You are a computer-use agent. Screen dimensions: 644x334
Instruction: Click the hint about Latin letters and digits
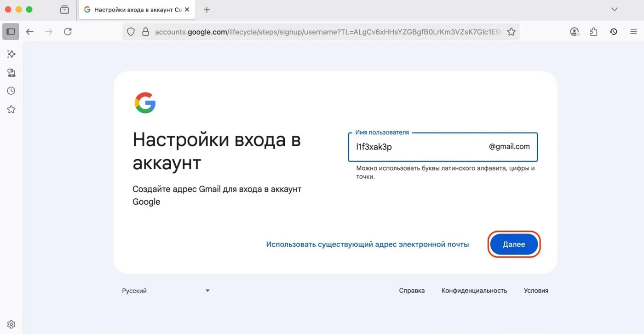445,173
